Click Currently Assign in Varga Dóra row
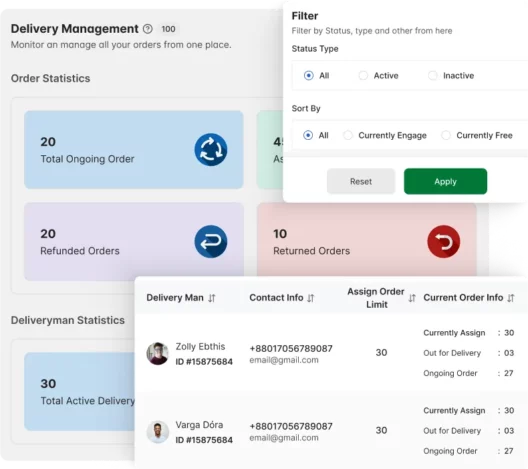528x469 pixels. [x=454, y=410]
